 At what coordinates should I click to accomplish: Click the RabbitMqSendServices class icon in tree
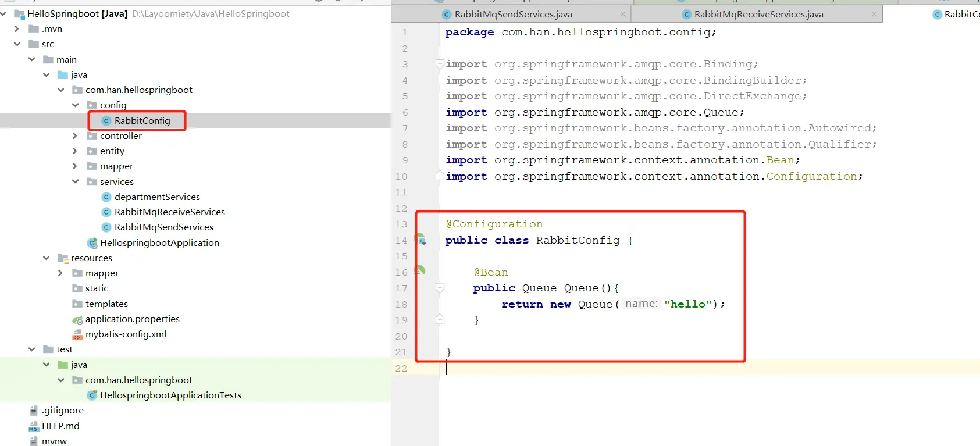(x=106, y=227)
